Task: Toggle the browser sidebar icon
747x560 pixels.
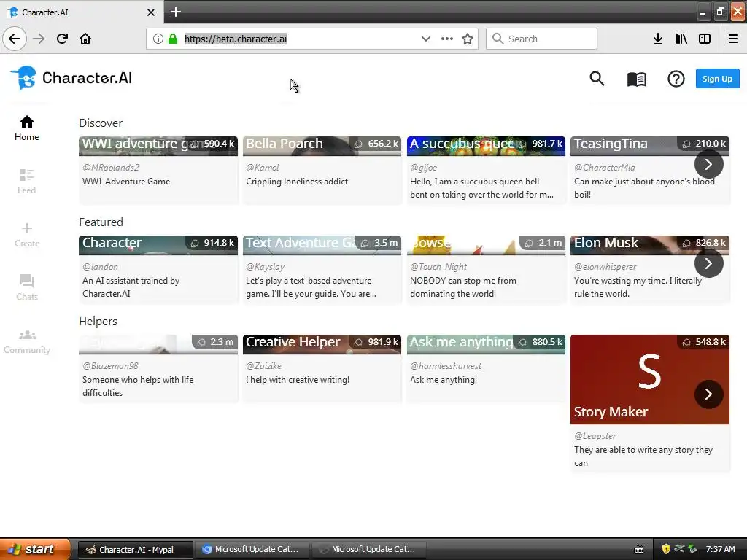Action: coord(705,39)
